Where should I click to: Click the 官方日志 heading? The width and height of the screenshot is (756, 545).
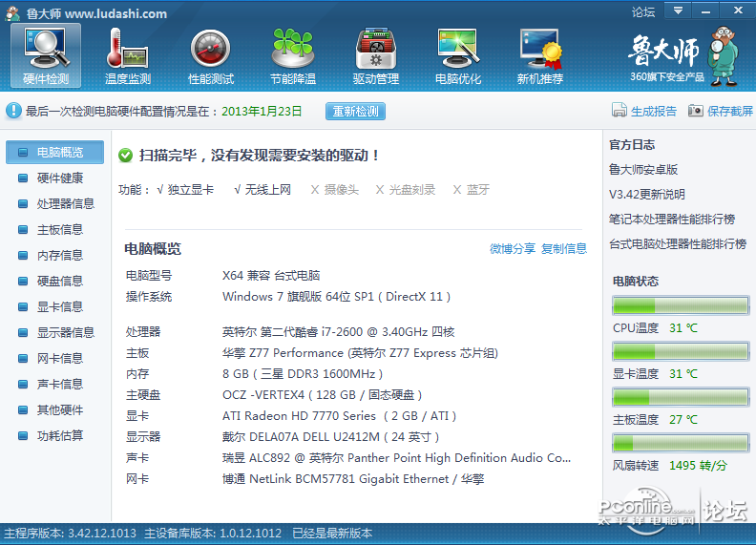pos(632,145)
